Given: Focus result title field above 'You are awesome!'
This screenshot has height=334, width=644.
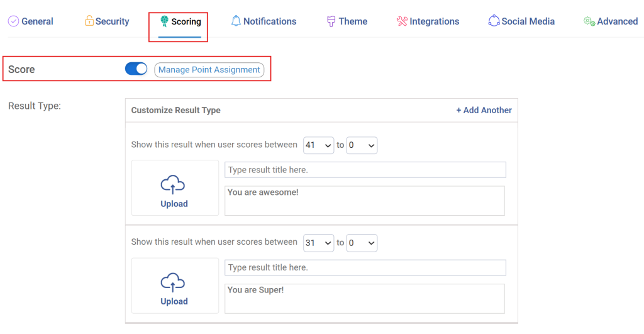Looking at the screenshot, I should (x=365, y=170).
